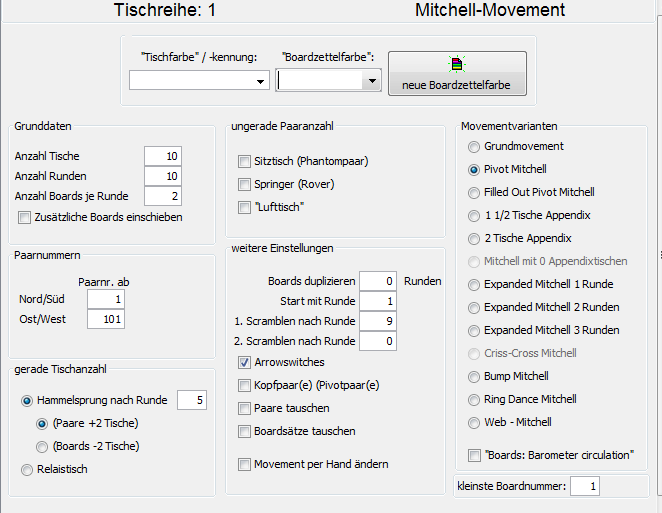The height and width of the screenshot is (513, 662).
Task: Pick the Web - Mitchell option
Action: tap(474, 423)
